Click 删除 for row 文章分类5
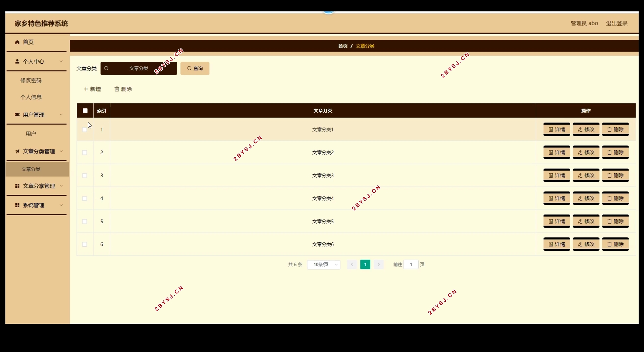This screenshot has height=352, width=644. click(x=615, y=221)
